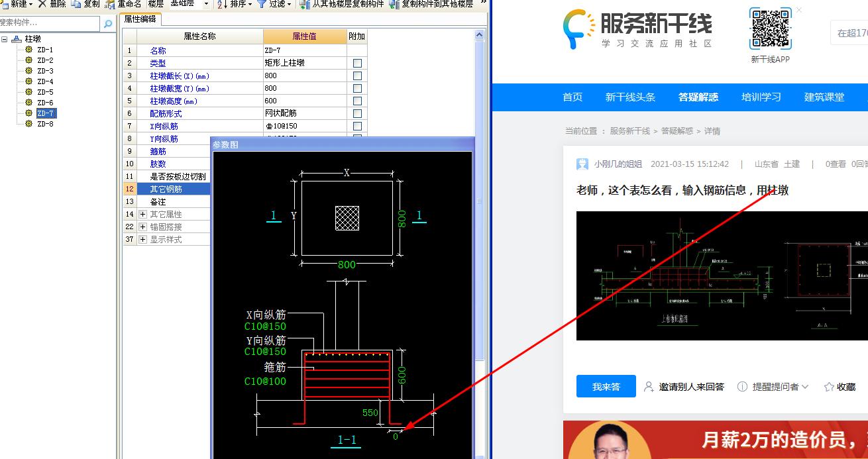Select ZD-4 in component tree
The height and width of the screenshot is (459, 868).
pyautogui.click(x=45, y=81)
